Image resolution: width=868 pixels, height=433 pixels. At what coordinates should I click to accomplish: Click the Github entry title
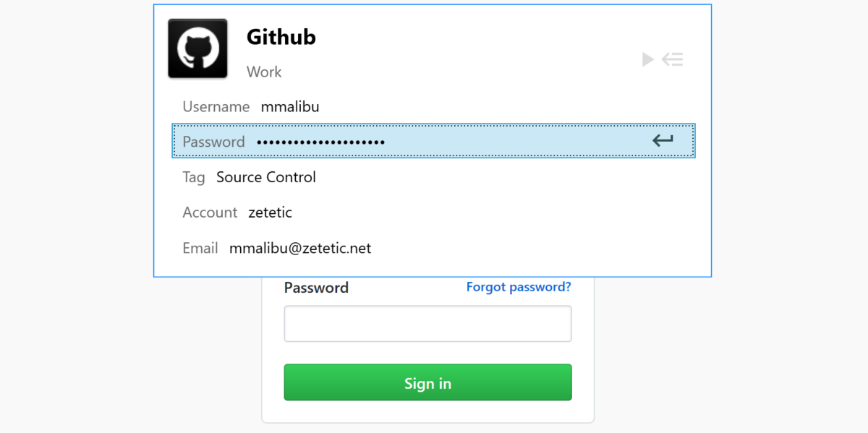click(281, 37)
